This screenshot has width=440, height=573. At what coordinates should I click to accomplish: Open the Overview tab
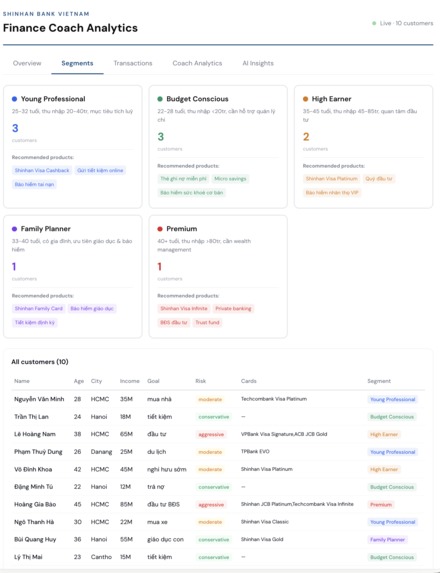pos(27,63)
